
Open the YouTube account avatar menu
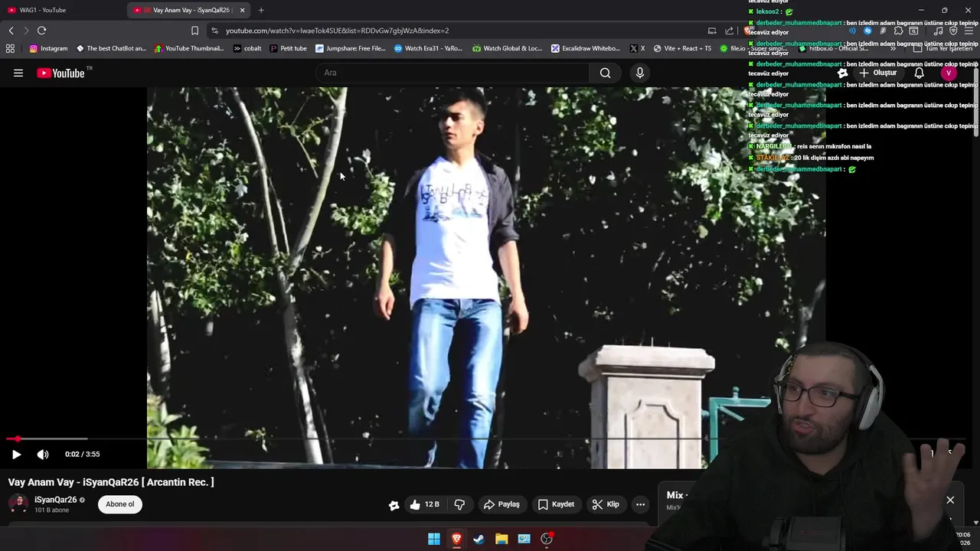pyautogui.click(x=949, y=73)
